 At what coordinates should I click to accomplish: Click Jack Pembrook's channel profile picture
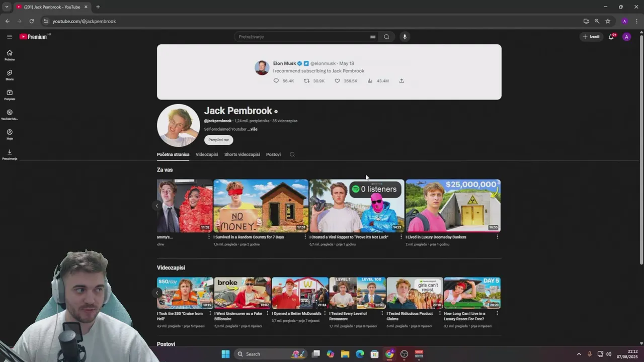pos(178,125)
